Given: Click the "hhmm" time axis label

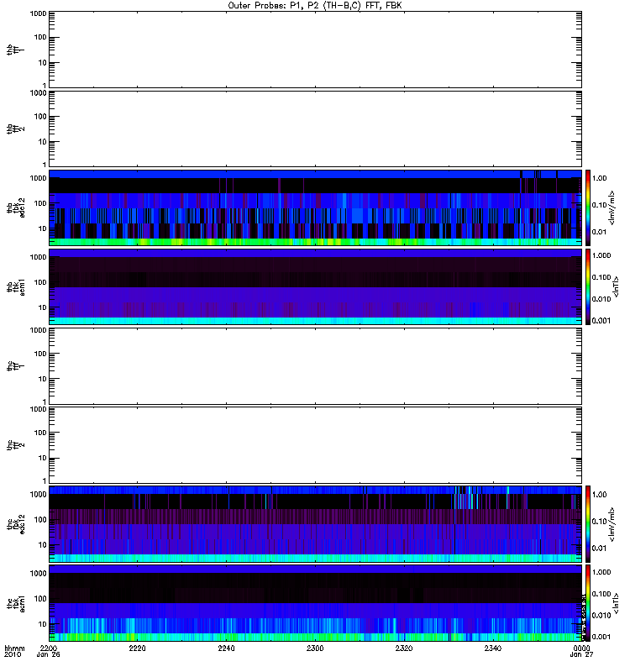Looking at the screenshot, I should (14, 648).
